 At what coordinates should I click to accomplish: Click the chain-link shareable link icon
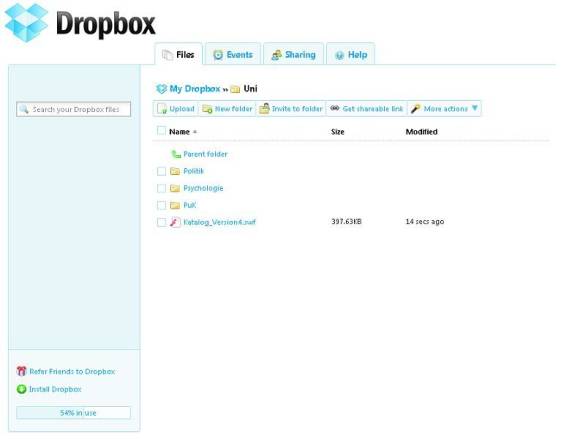[x=335, y=108]
